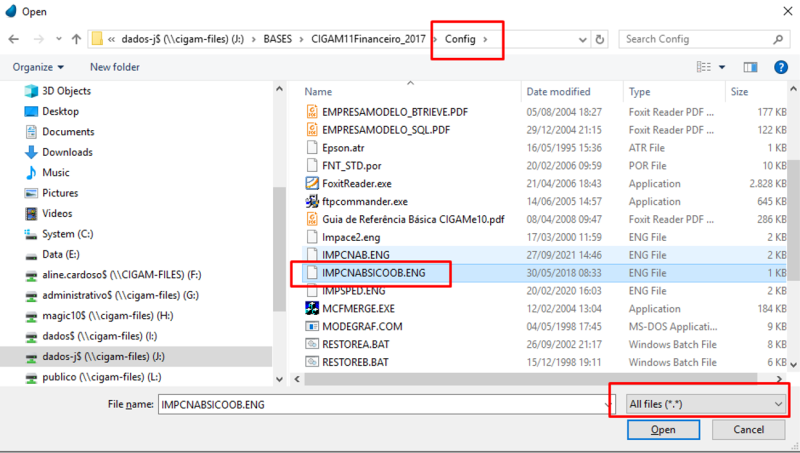The image size is (800, 453).
Task: Open magic10$ network drive (H:)
Action: coord(108,315)
